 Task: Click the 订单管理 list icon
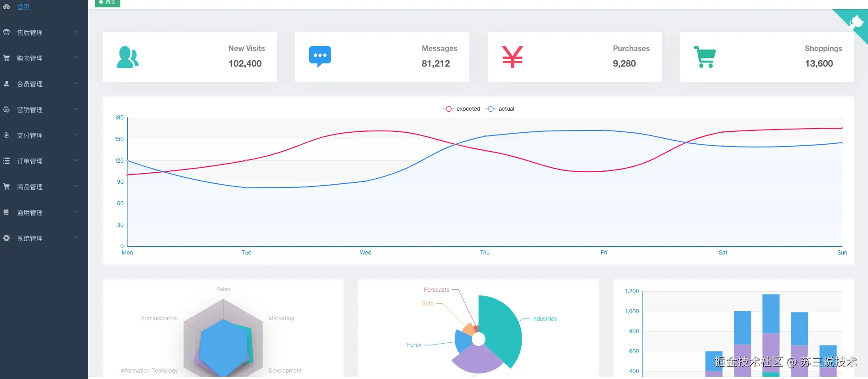pyautogui.click(x=6, y=161)
